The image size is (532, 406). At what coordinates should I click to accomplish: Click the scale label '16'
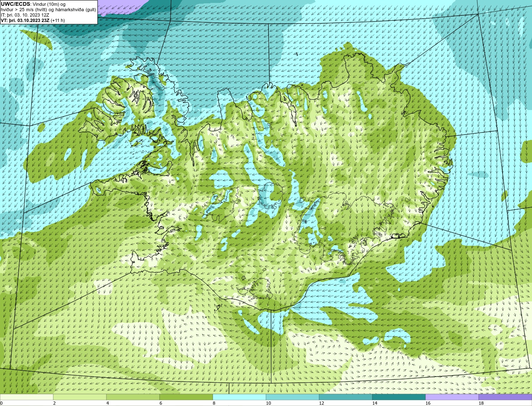(428, 403)
